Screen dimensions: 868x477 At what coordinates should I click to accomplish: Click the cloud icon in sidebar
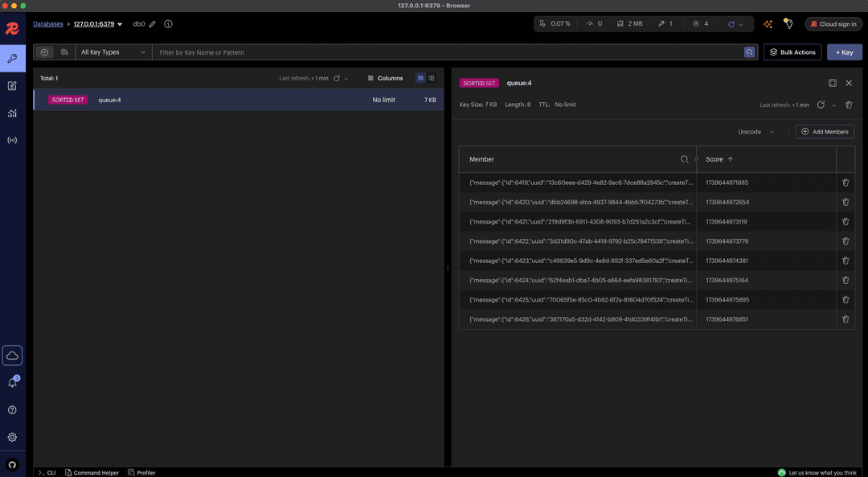12,355
